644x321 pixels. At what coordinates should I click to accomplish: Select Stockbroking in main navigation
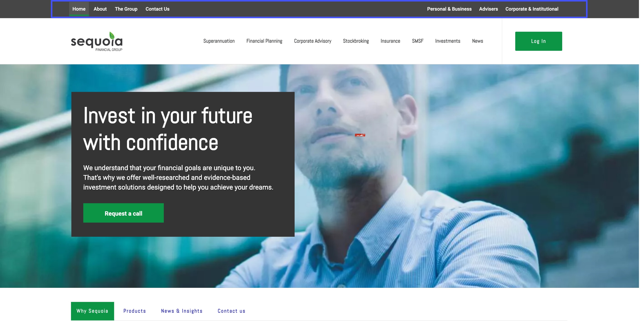[356, 41]
